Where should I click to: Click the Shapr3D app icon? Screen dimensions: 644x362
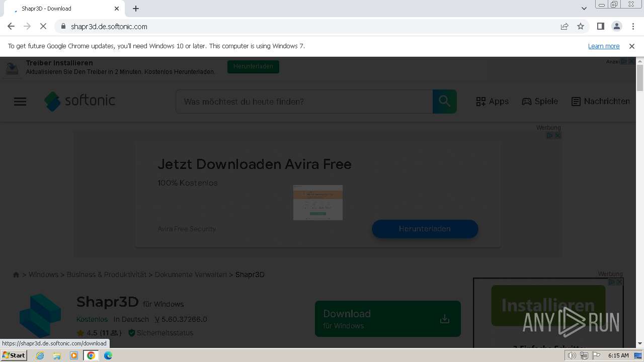click(40, 316)
